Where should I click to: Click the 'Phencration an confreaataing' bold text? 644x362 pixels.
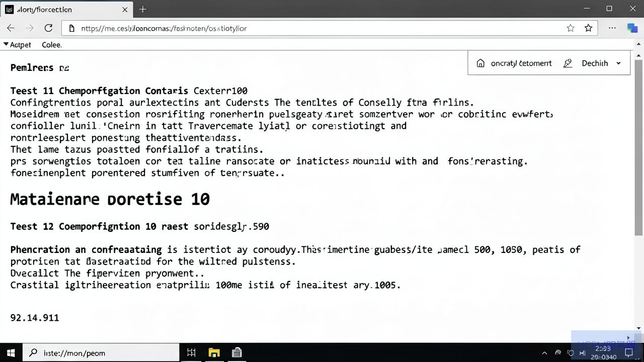pyautogui.click(x=86, y=250)
